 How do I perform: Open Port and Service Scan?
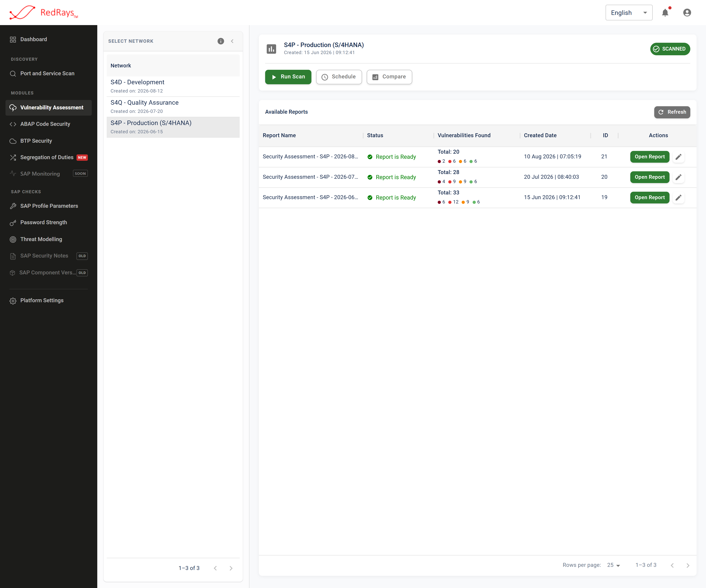click(x=48, y=73)
